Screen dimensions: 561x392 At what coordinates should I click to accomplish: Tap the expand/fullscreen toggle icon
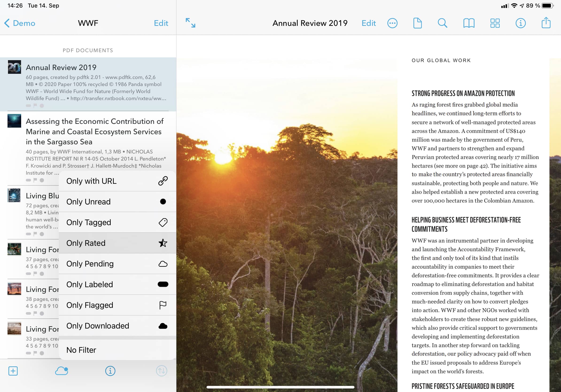tap(190, 23)
